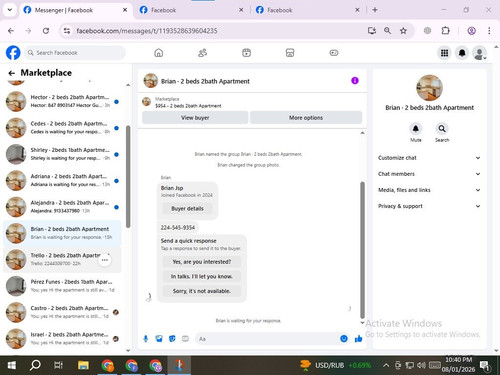Screen dimensions: 500x375
Task: Open the browser extensions puzzle icon
Action: (445, 31)
